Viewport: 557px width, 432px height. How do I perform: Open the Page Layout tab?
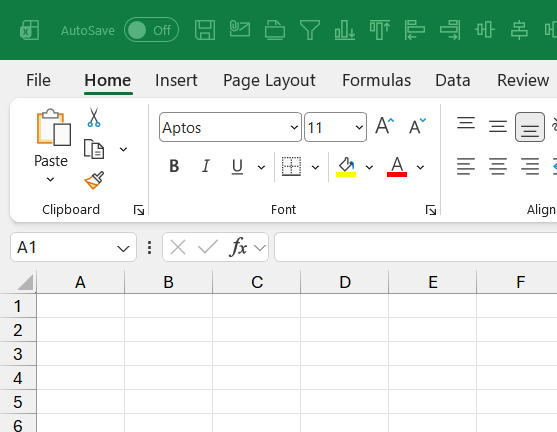[x=269, y=80]
